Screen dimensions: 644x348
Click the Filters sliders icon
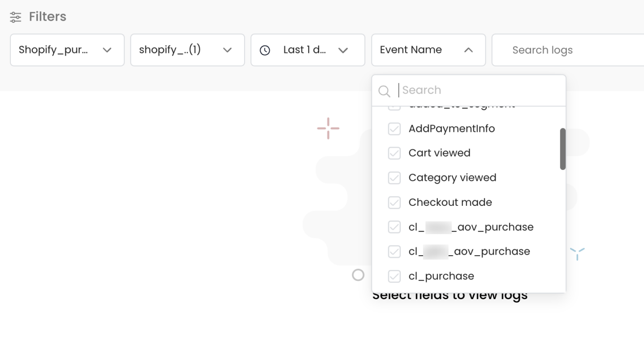[16, 17]
